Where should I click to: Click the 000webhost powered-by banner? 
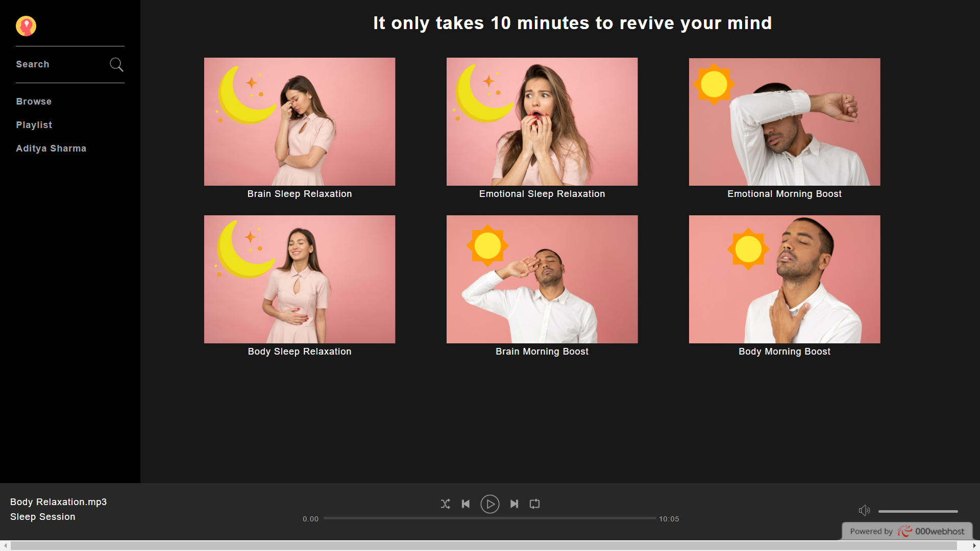(x=907, y=531)
